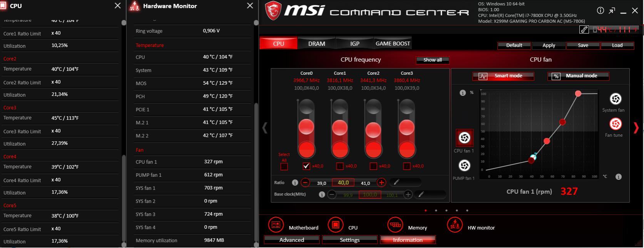Click the CPU panel title icon
The width and height of the screenshot is (644, 248).
click(x=3, y=6)
